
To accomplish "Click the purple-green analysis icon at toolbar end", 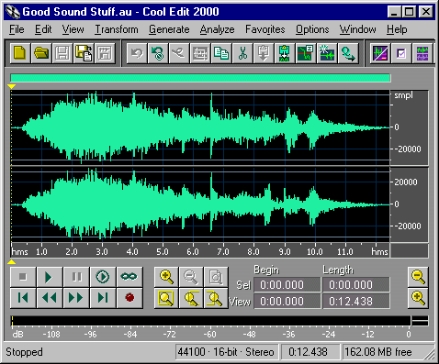I will click(422, 53).
